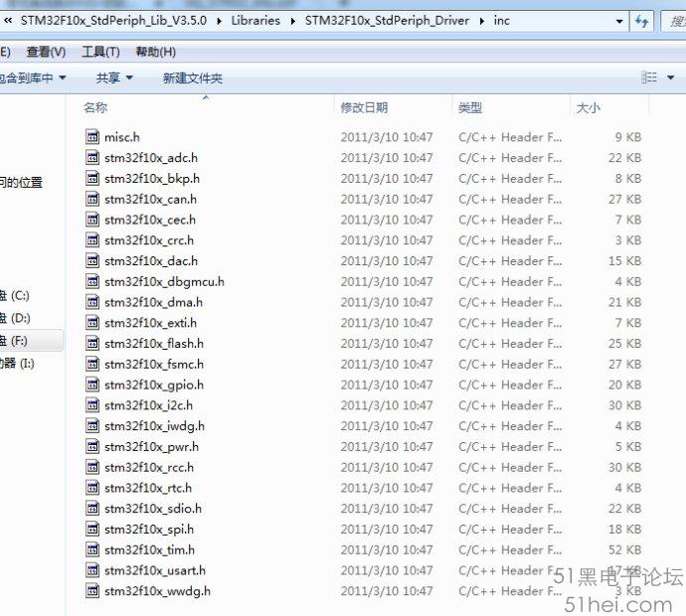Show hidden path levels via the « breadcrumb chevron
Image resolution: width=686 pixels, height=616 pixels.
point(8,20)
